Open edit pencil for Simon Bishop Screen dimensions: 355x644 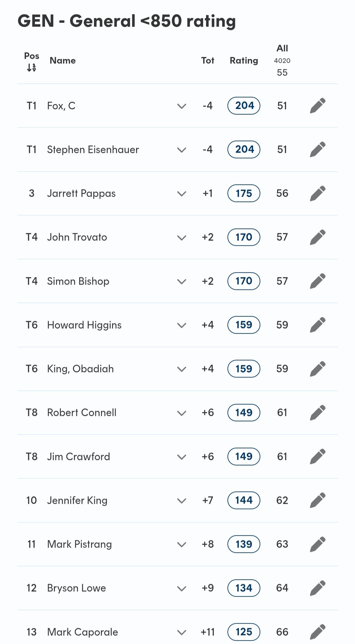(x=318, y=281)
